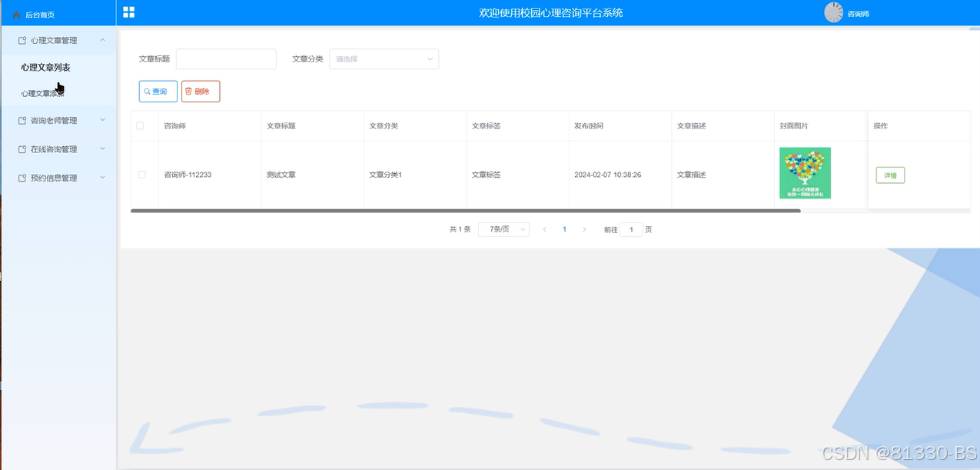The height and width of the screenshot is (470, 980).
Task: Click the icon before 心理文章管理
Action: pos(22,40)
